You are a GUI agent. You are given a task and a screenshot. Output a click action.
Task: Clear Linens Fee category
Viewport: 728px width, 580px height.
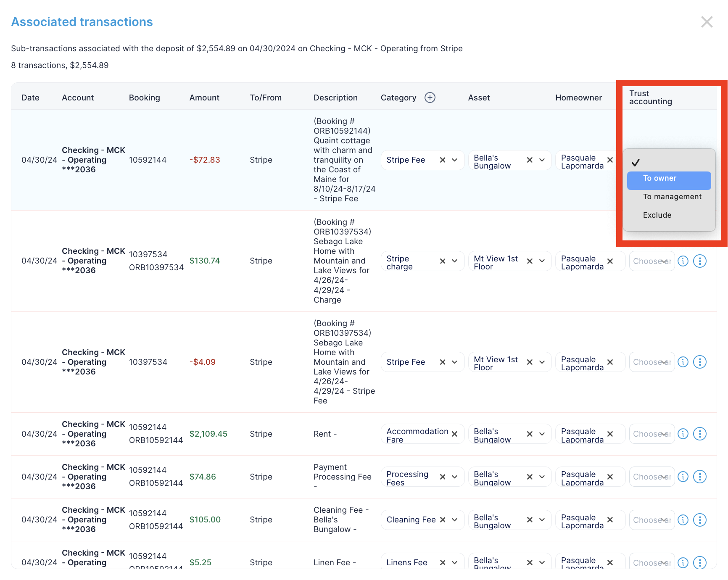pyautogui.click(x=443, y=562)
